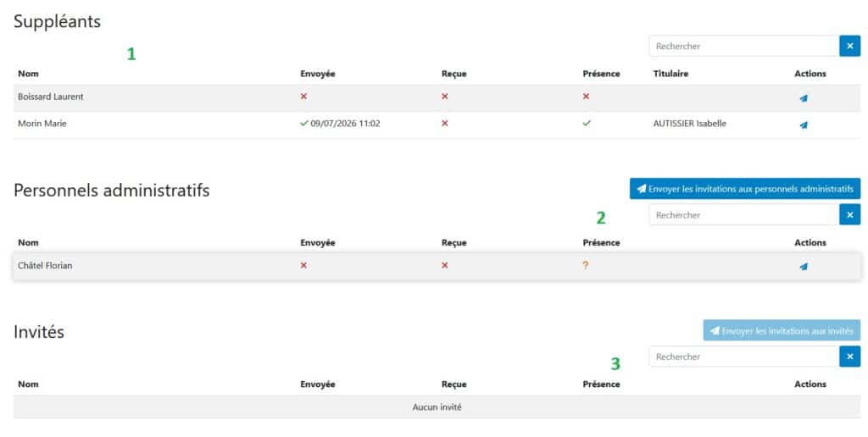Focus the Invités Rechercher input

pyautogui.click(x=744, y=357)
